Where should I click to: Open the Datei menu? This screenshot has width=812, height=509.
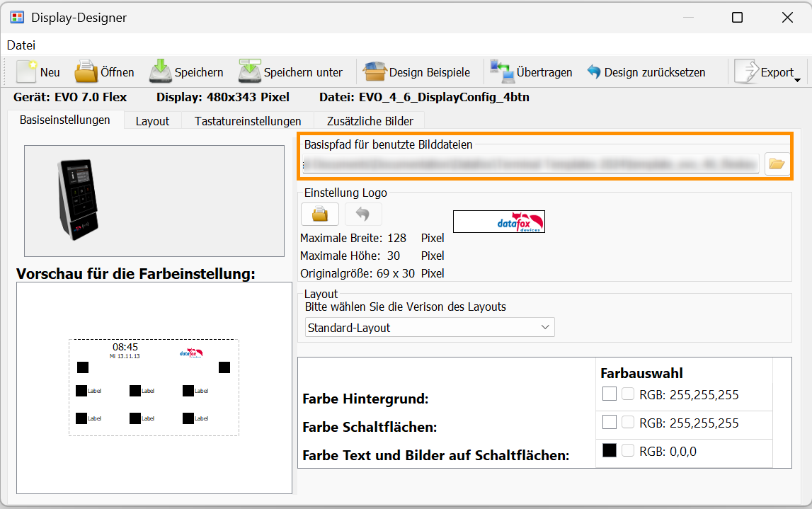21,45
